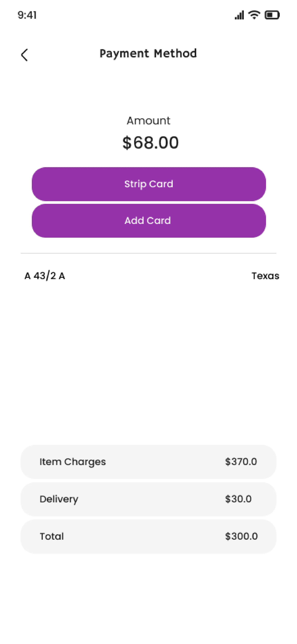
Task: Click the cellular signal icon
Action: pos(239,15)
